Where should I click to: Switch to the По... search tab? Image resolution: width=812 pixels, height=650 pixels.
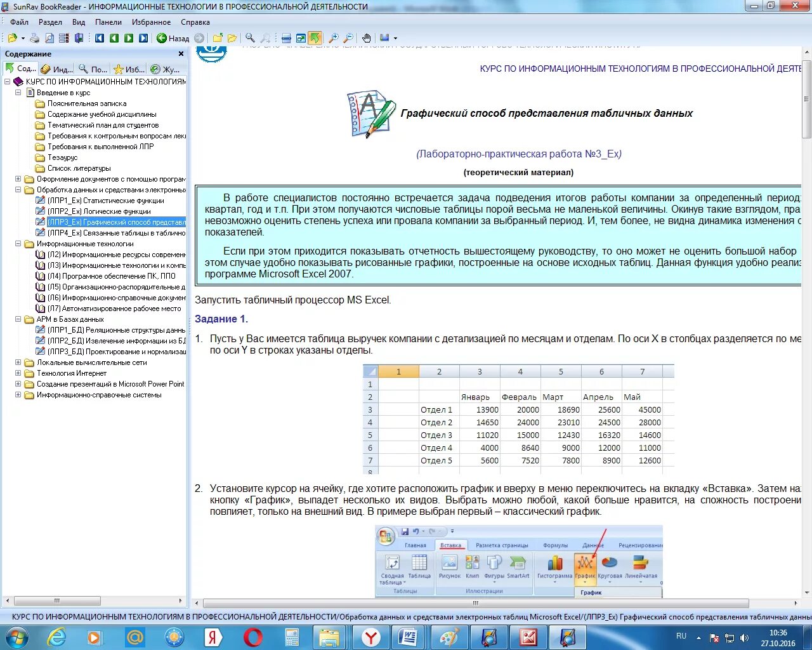tap(93, 69)
